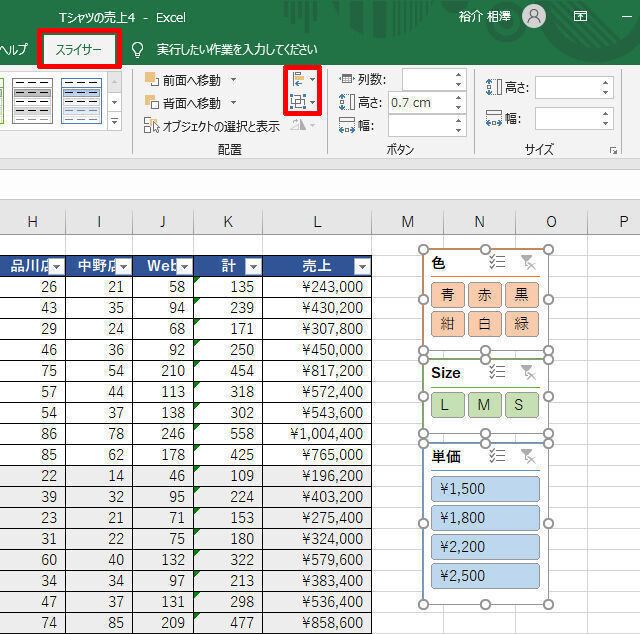Toggle multi-select in 色 slicer

click(x=497, y=262)
